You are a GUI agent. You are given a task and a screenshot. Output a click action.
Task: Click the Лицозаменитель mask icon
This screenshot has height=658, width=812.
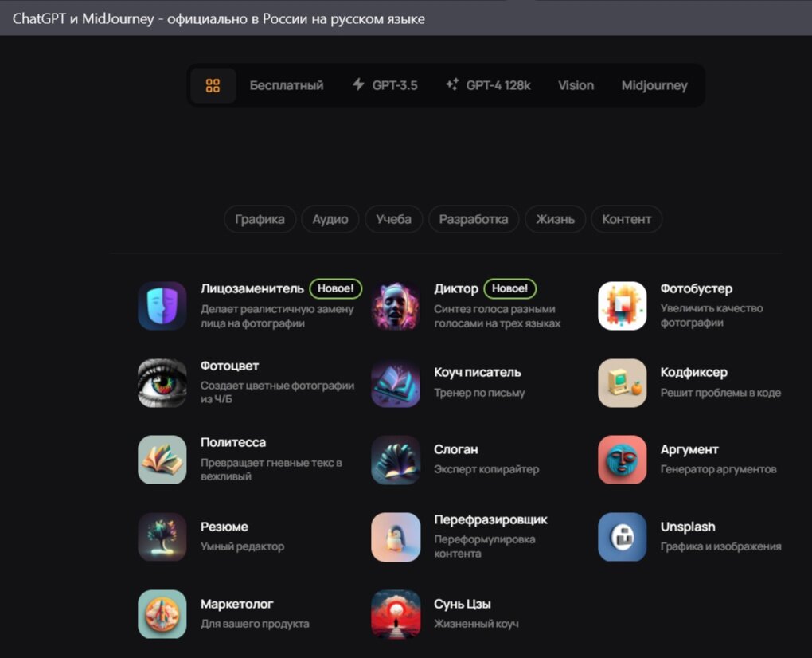pos(162,306)
